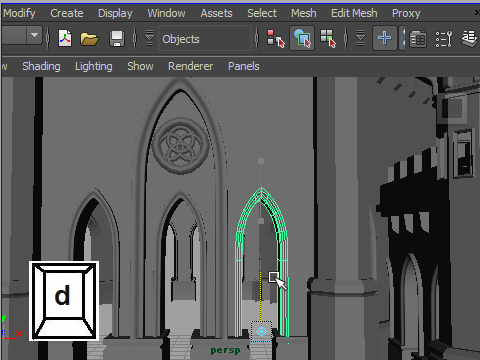Collapse toolbar section arrow before the plus button

point(360,38)
